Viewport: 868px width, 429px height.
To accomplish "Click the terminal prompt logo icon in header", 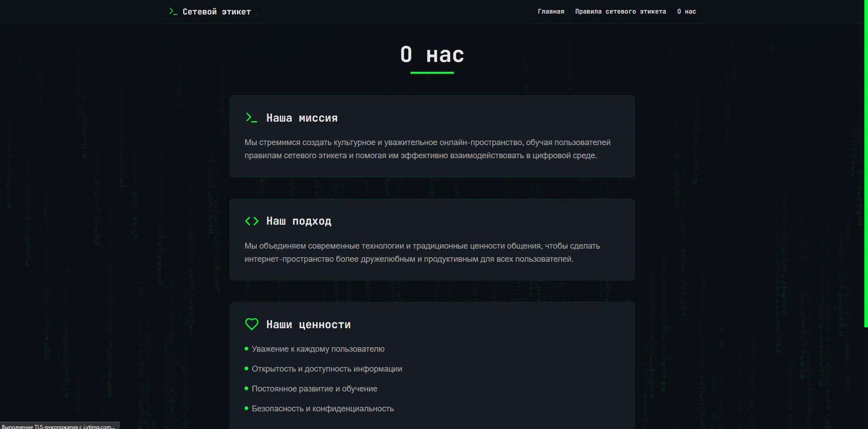I will pos(173,11).
